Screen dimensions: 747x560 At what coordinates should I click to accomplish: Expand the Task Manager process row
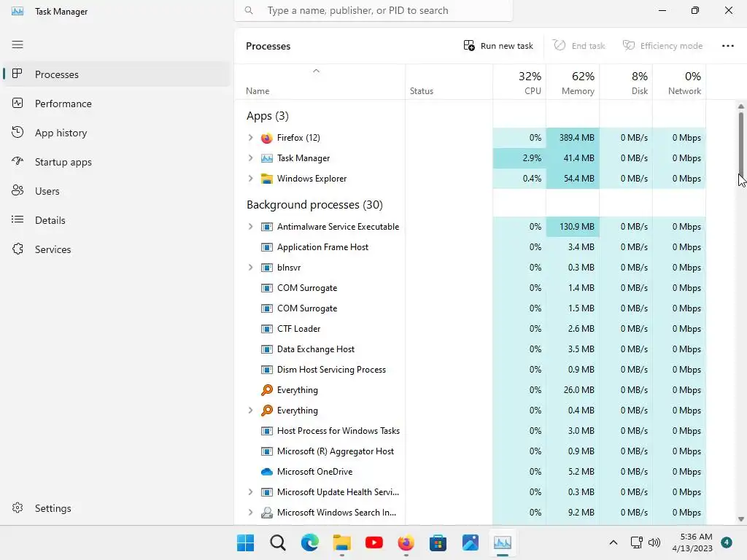tap(251, 158)
